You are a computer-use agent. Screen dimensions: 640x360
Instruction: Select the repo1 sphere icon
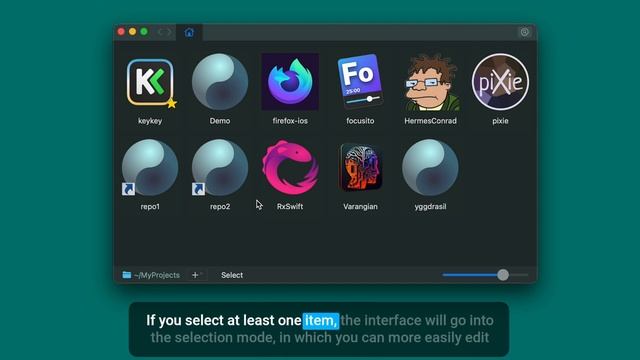click(x=150, y=168)
